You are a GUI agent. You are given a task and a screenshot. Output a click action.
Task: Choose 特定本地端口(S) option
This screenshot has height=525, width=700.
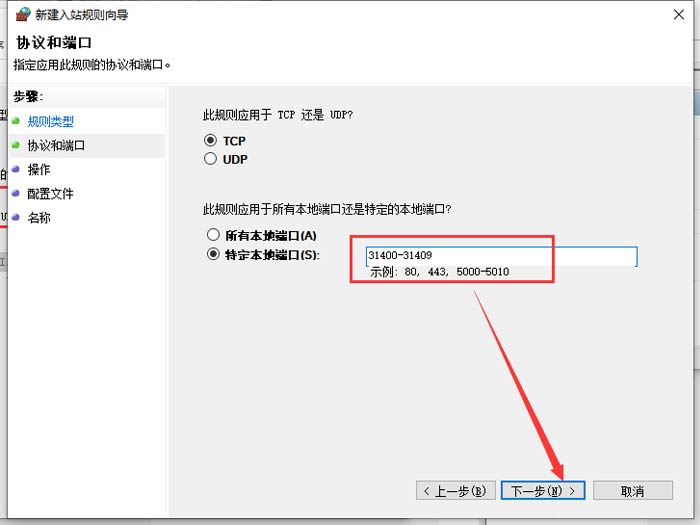[213, 254]
